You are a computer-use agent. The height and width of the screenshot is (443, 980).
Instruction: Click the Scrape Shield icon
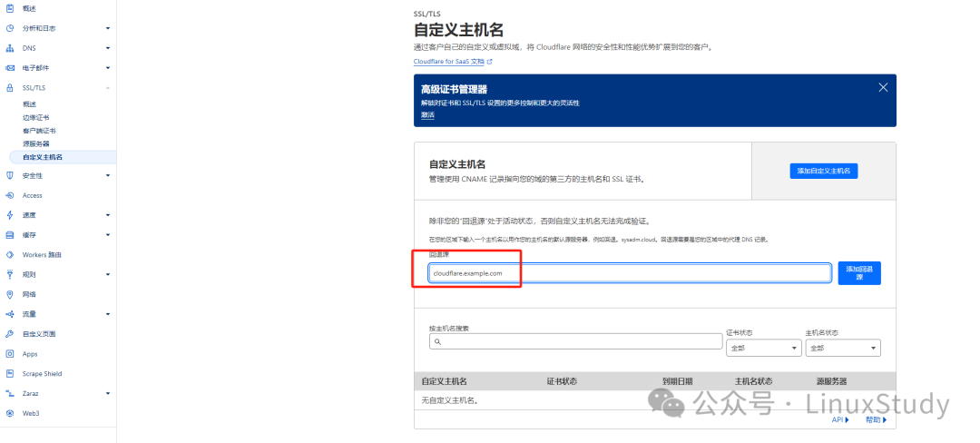(x=10, y=374)
